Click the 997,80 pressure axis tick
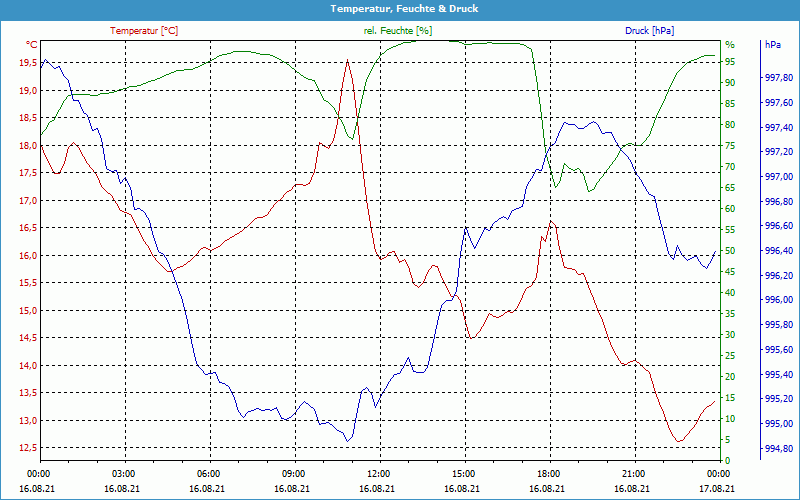 [x=778, y=78]
